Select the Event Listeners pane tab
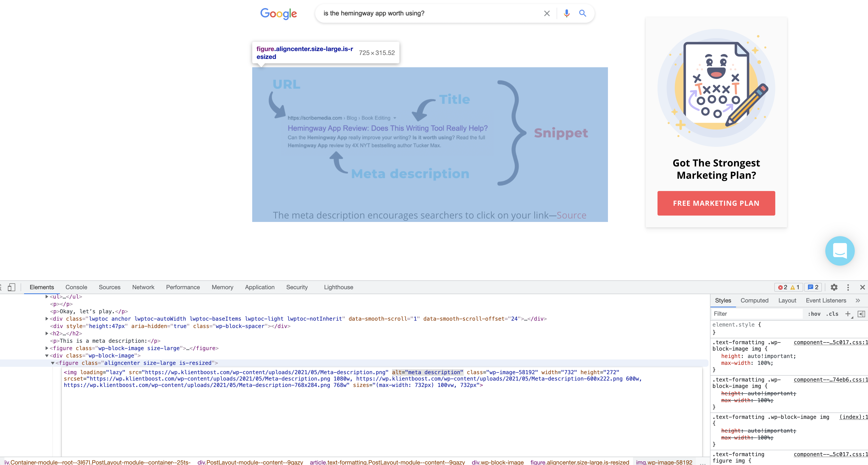 (x=826, y=301)
